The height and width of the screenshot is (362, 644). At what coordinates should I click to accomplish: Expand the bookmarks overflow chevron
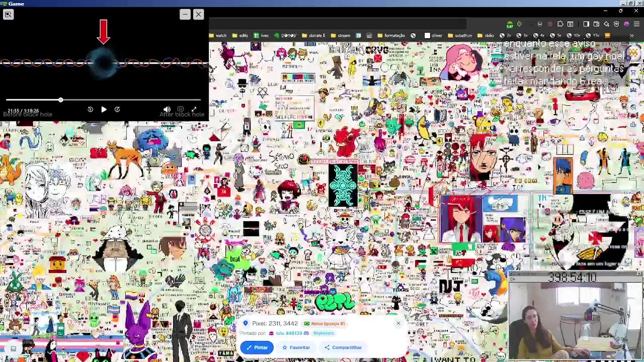(632, 36)
